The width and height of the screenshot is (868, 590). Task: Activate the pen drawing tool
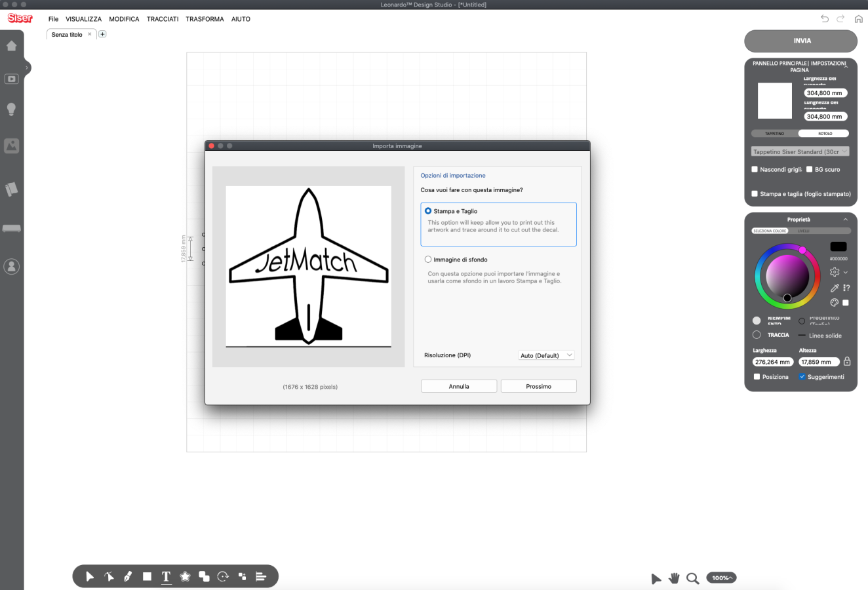[x=128, y=577]
